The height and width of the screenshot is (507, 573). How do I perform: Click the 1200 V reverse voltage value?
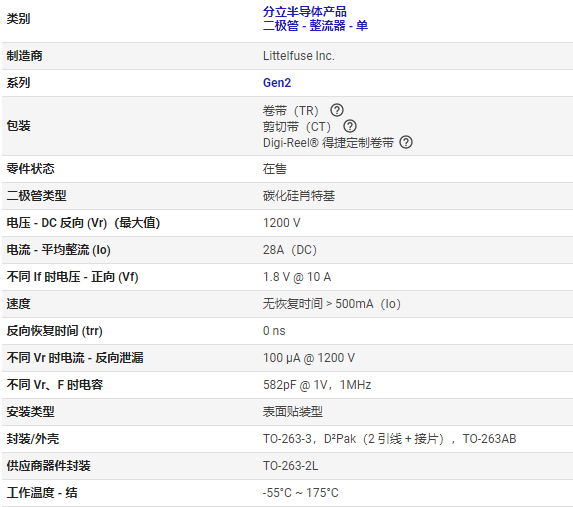coord(281,223)
